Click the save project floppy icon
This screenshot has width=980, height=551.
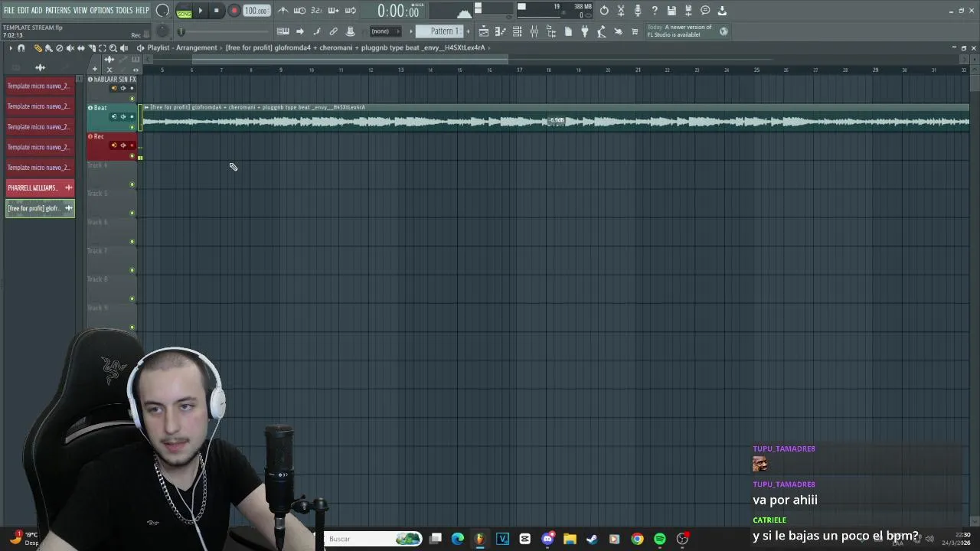pos(671,11)
